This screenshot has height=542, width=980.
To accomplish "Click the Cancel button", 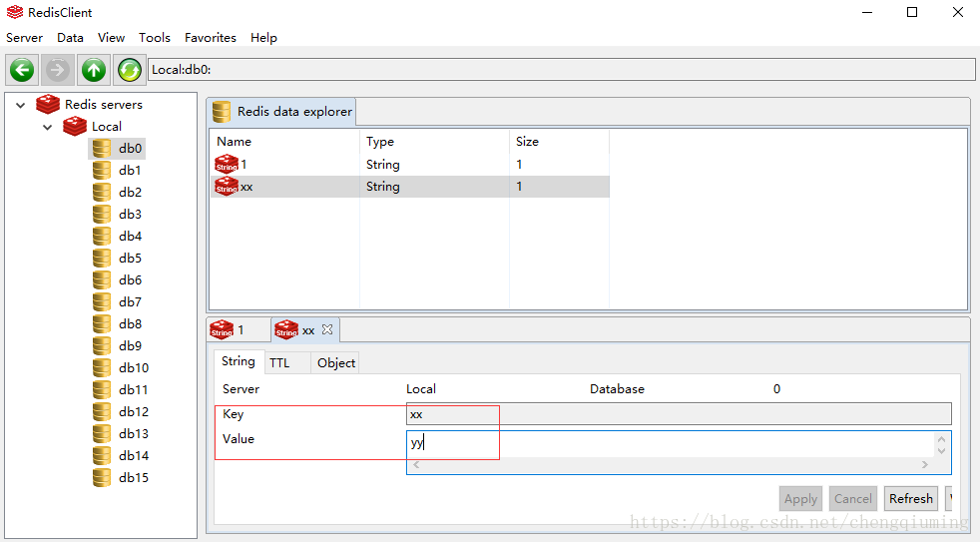I will coord(853,499).
